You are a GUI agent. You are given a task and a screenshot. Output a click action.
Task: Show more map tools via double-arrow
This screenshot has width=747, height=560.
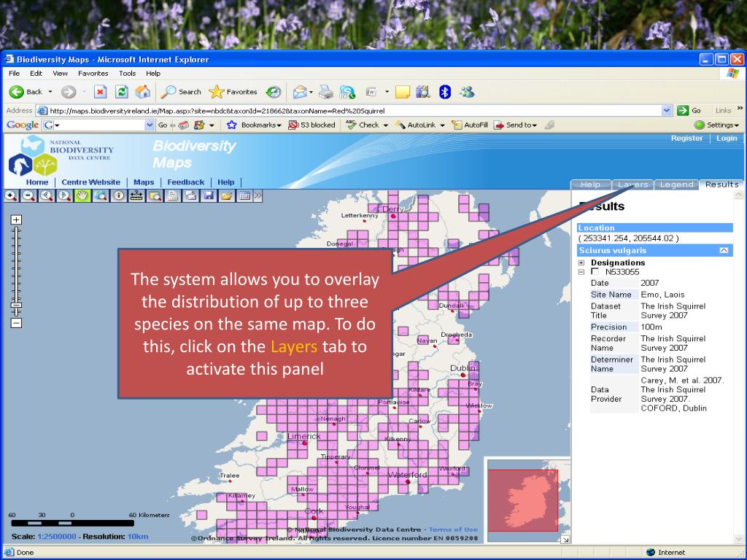258,195
